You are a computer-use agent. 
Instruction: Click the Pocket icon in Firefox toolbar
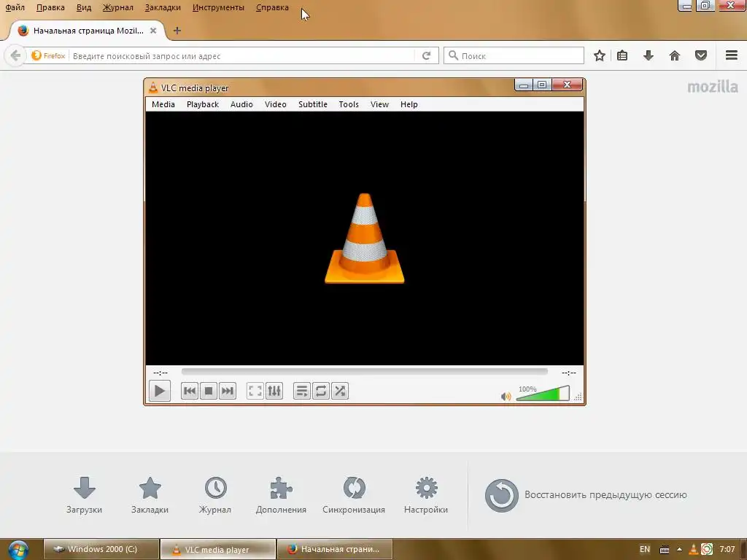click(701, 55)
